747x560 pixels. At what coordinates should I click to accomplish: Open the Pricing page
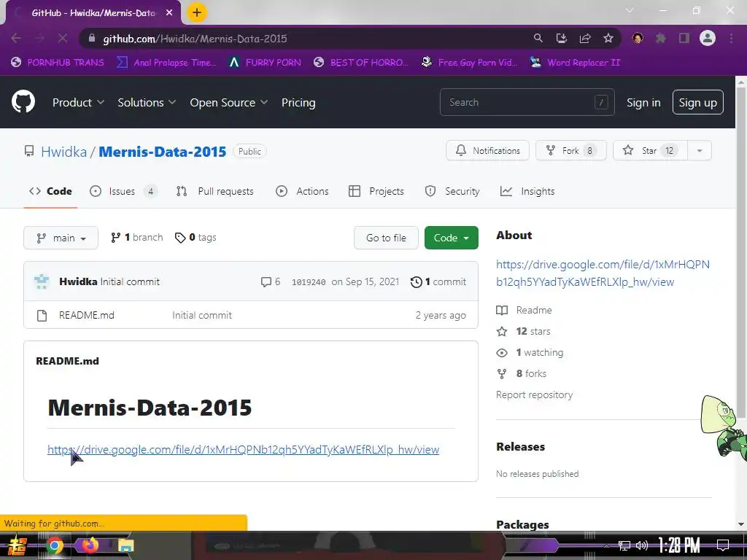[298, 102]
